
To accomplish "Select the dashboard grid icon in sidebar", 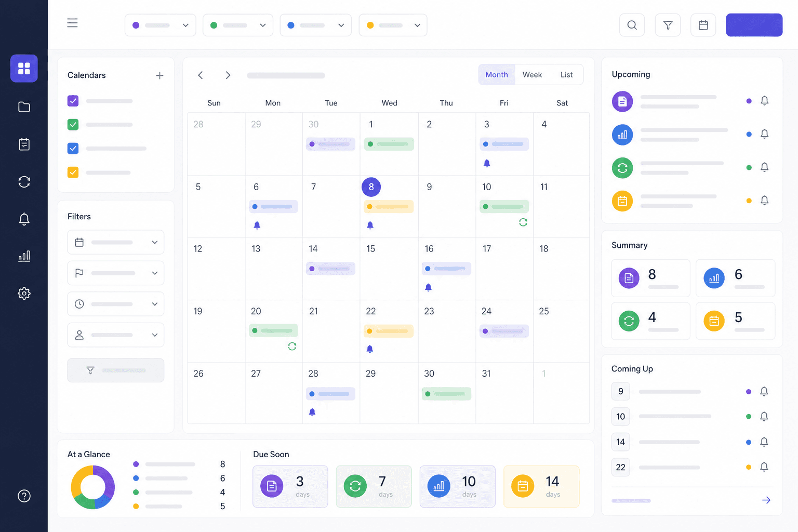I will 24,69.
